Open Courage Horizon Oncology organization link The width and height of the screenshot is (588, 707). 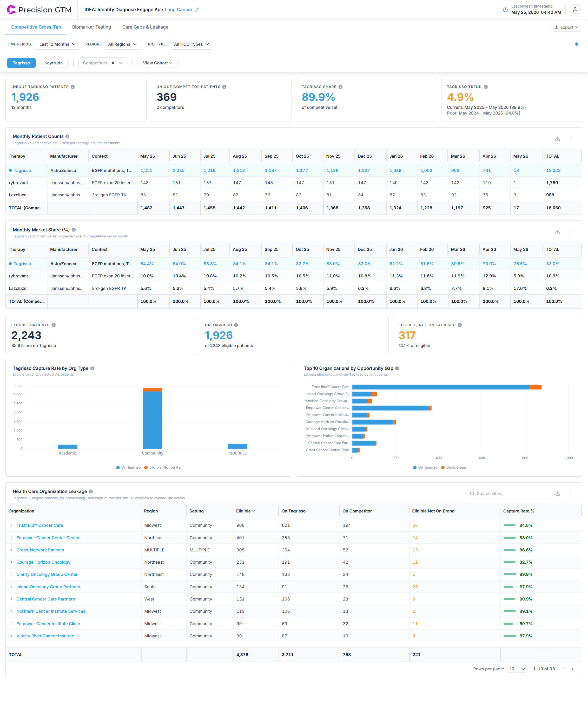[43, 562]
